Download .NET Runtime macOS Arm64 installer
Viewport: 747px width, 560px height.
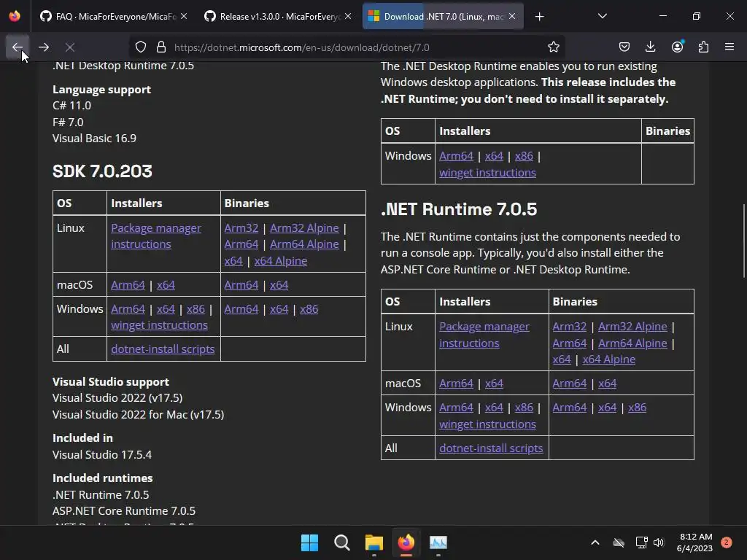click(456, 384)
